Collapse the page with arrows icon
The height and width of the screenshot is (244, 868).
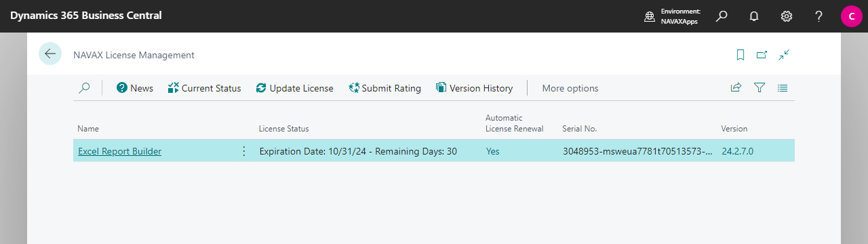[784, 55]
